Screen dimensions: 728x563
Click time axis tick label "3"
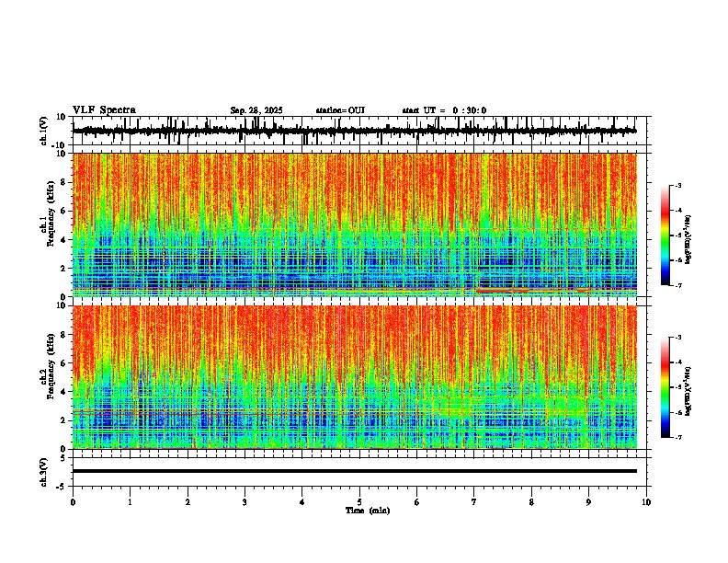click(x=245, y=502)
